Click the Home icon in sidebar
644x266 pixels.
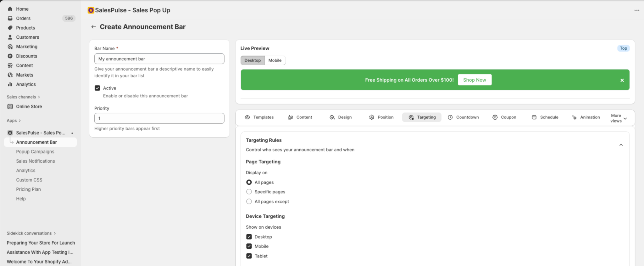click(x=10, y=9)
